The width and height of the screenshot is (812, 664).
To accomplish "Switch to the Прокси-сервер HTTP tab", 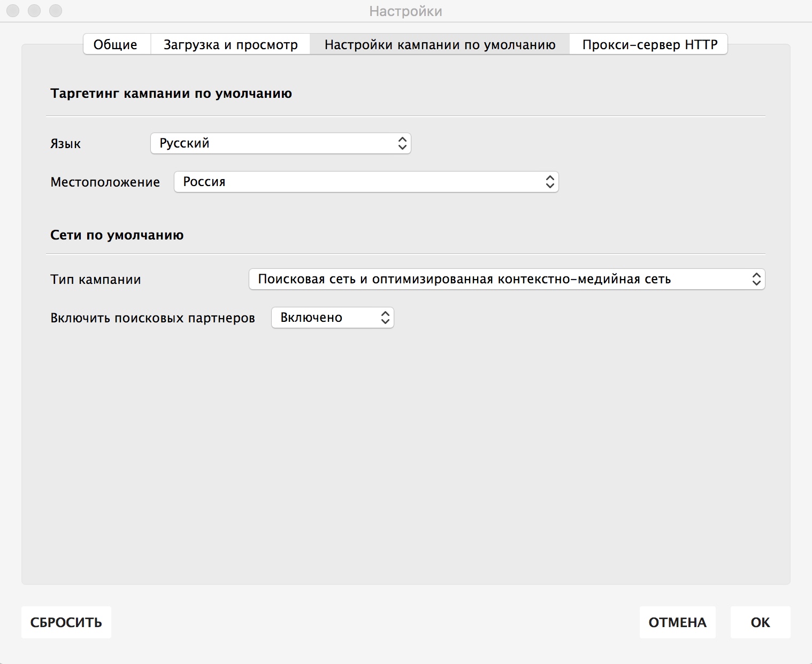I will (x=649, y=44).
